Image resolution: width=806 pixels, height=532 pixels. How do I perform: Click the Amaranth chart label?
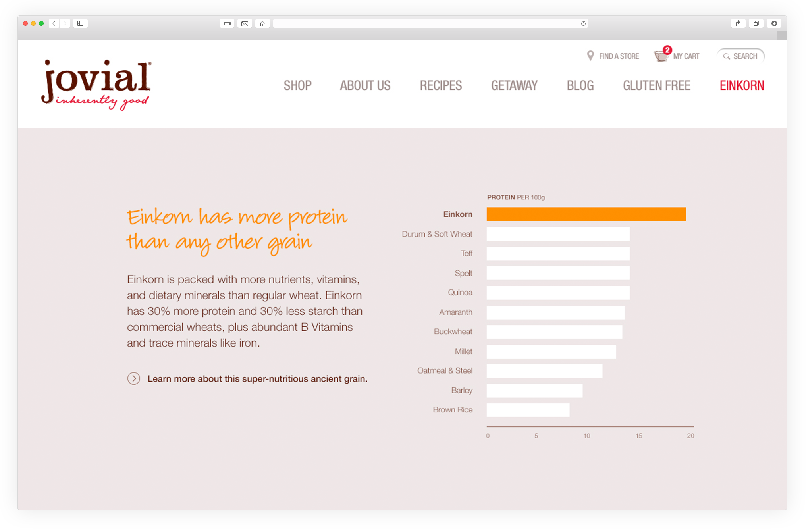pyautogui.click(x=456, y=312)
